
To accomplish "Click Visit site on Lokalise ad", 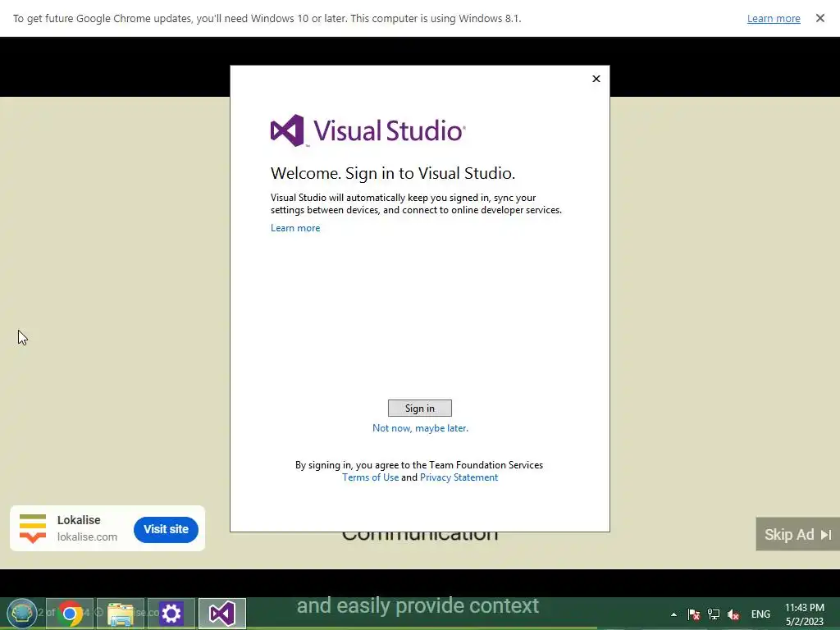I will pyautogui.click(x=166, y=529).
